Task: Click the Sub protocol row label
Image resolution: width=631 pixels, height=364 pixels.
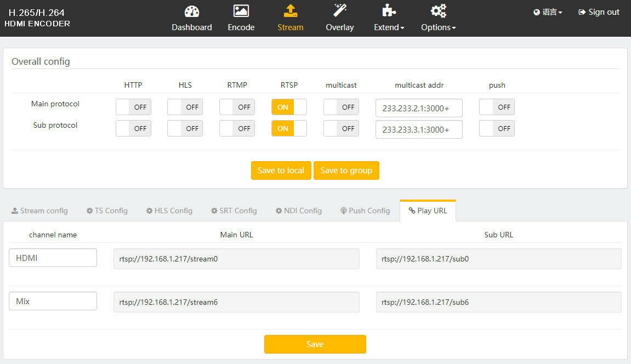Action: click(x=55, y=125)
